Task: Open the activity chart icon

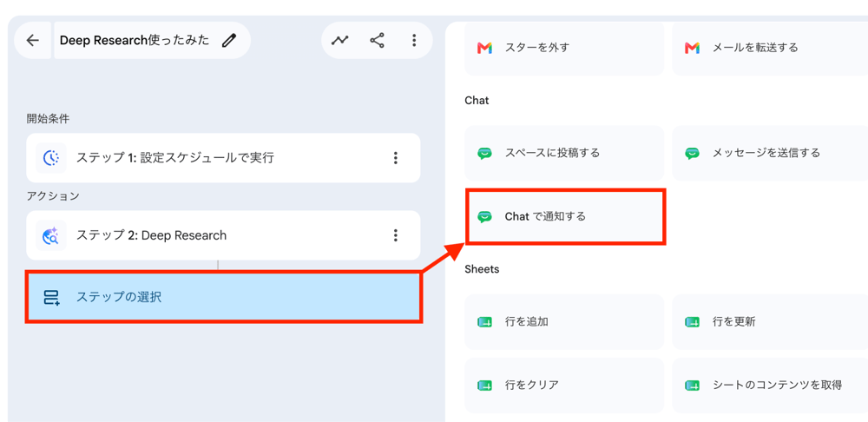Action: click(340, 41)
